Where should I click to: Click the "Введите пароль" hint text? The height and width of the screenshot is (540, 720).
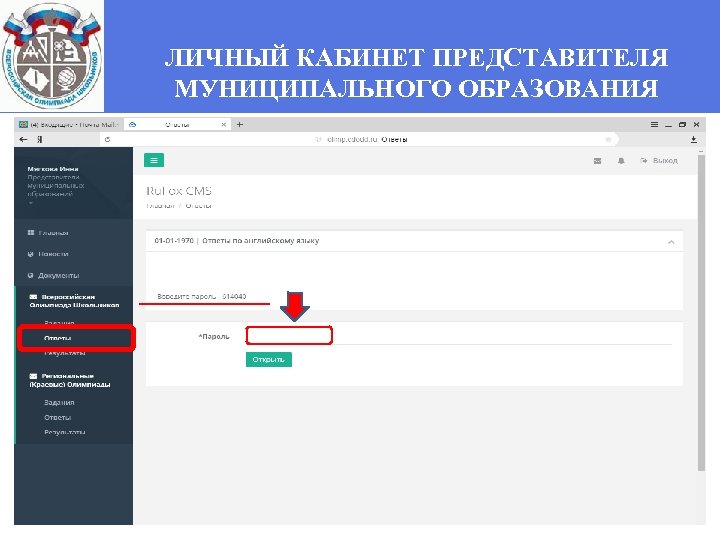pos(186,297)
